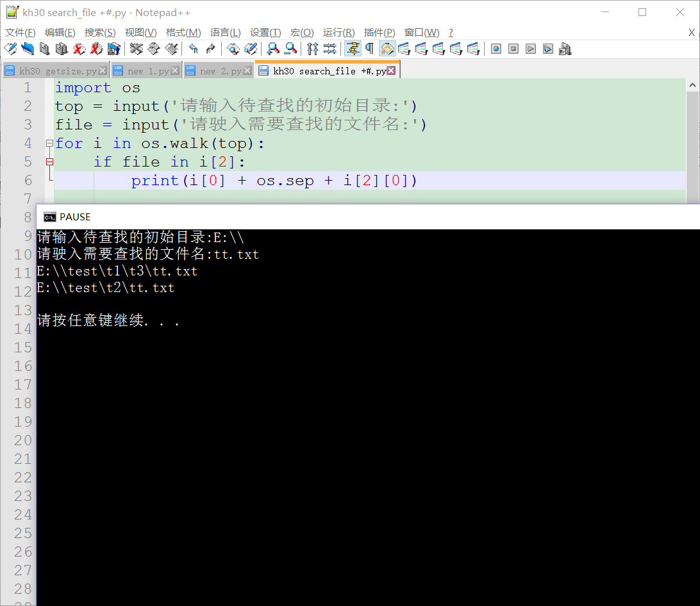Save all open documents from the toolbar

coord(61,49)
